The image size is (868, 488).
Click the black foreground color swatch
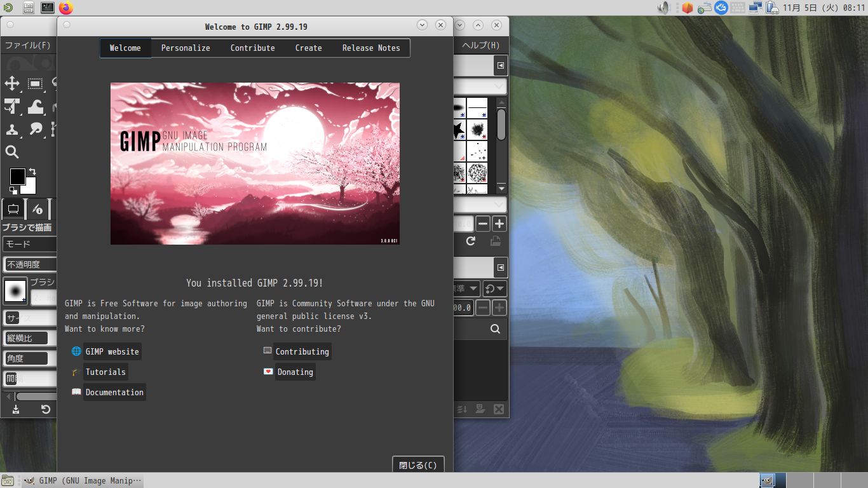tap(17, 176)
